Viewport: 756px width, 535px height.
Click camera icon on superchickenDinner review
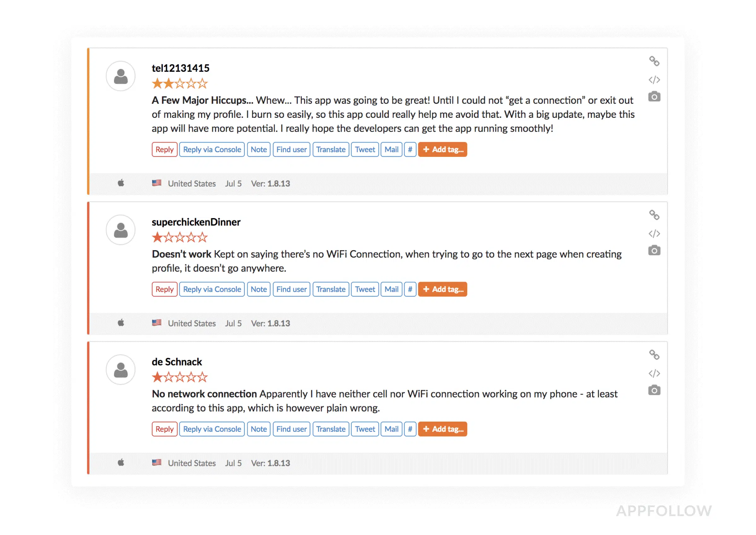point(654,251)
